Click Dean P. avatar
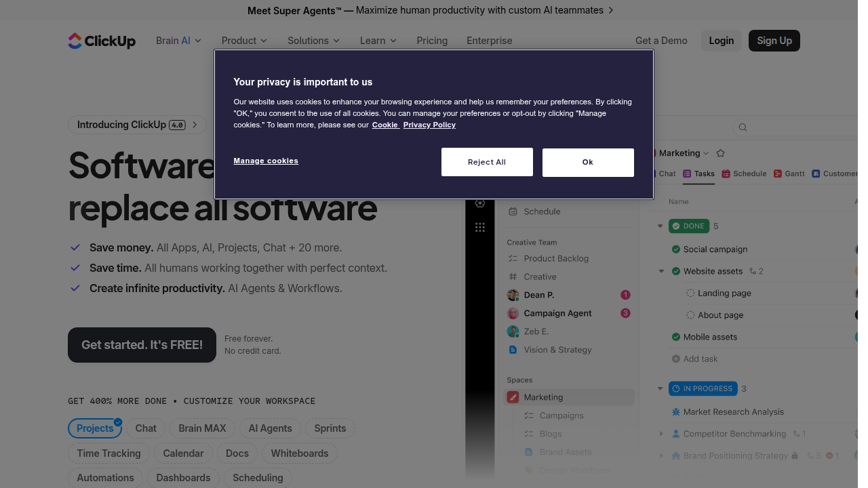 coord(513,295)
